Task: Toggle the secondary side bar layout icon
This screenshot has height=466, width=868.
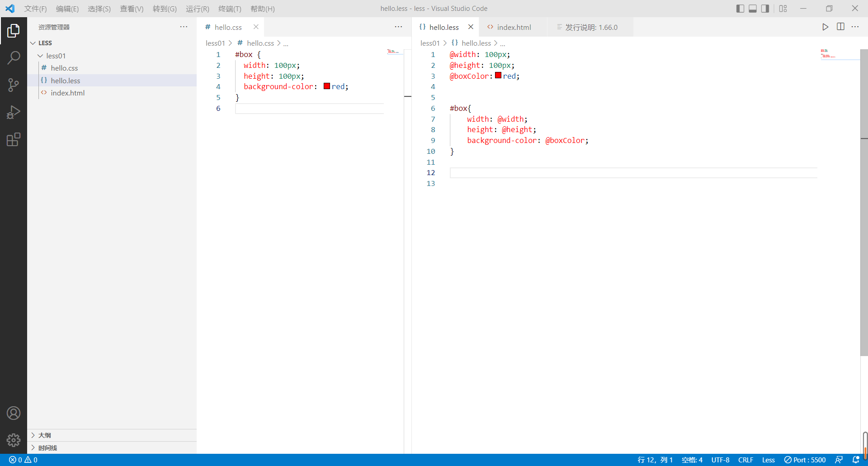Action: click(x=765, y=9)
